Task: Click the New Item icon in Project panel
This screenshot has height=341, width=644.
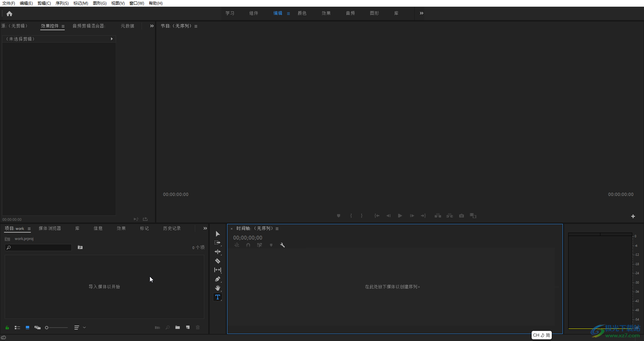Action: [x=188, y=328]
